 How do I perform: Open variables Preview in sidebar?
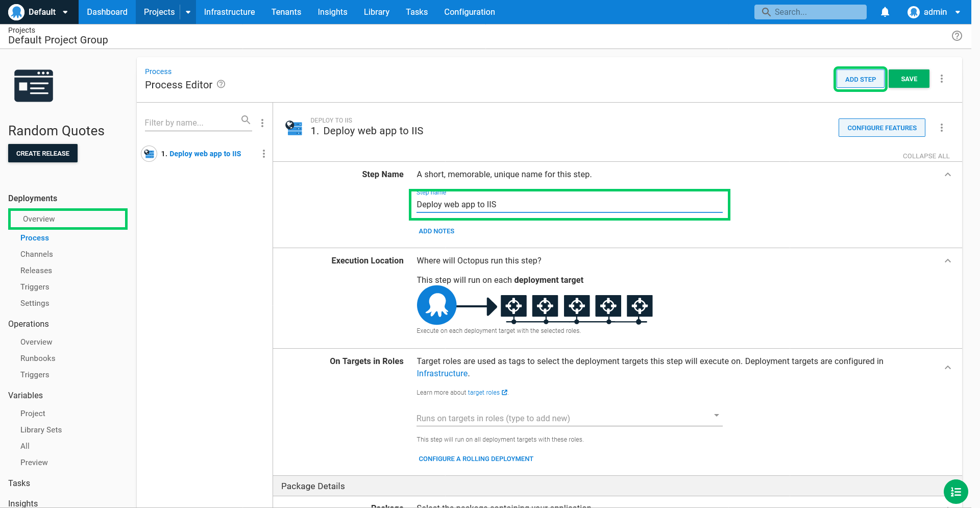tap(34, 463)
